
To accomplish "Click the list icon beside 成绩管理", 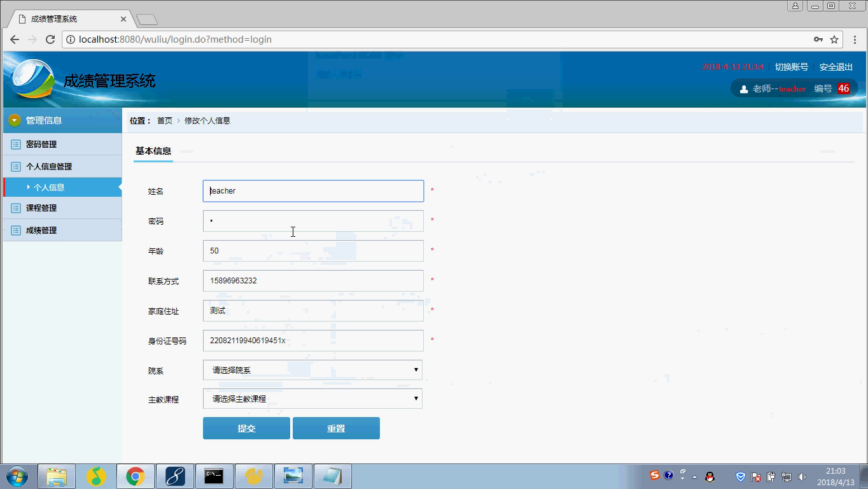I will (x=16, y=230).
